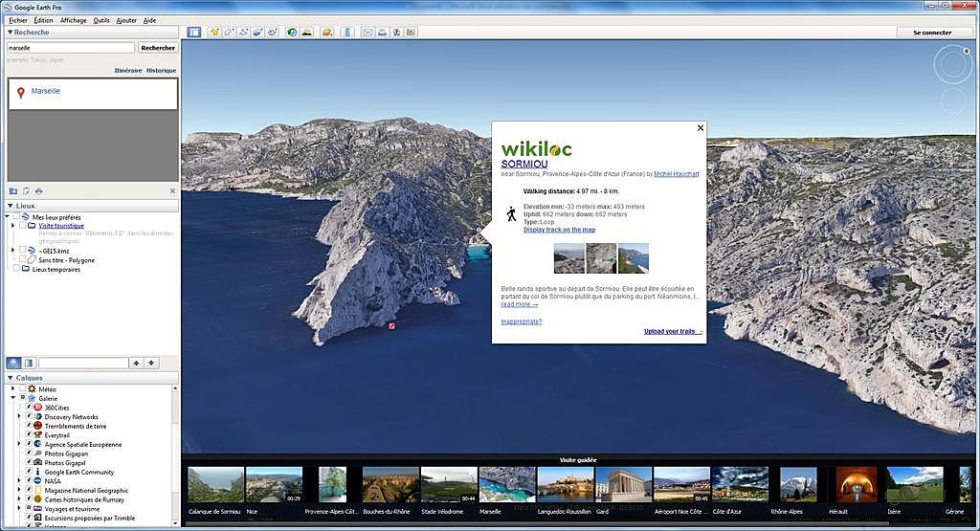Toggle the sidebar panel toolbar icon

point(193,32)
